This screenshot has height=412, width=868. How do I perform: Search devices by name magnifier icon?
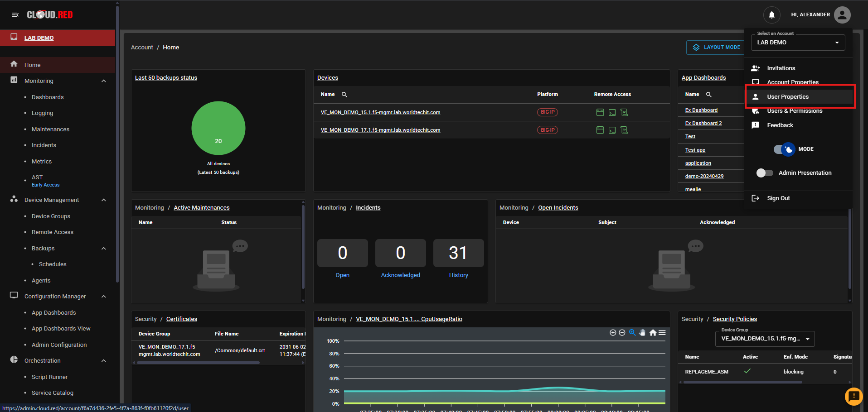coord(344,95)
